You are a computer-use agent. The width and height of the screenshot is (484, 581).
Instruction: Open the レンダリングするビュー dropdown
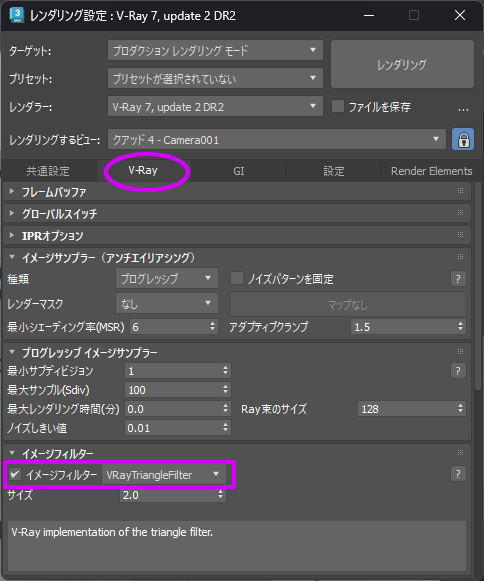pos(277,139)
